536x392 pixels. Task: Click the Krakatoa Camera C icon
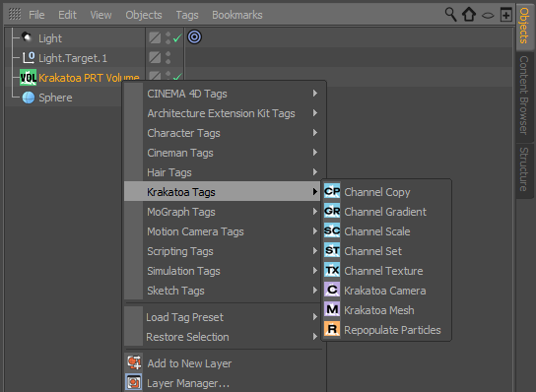click(x=332, y=290)
